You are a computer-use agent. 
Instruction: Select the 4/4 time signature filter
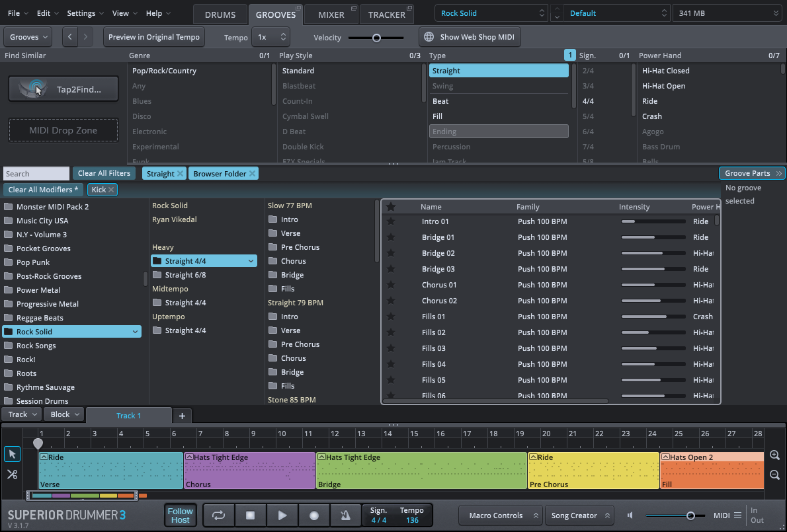click(x=588, y=101)
